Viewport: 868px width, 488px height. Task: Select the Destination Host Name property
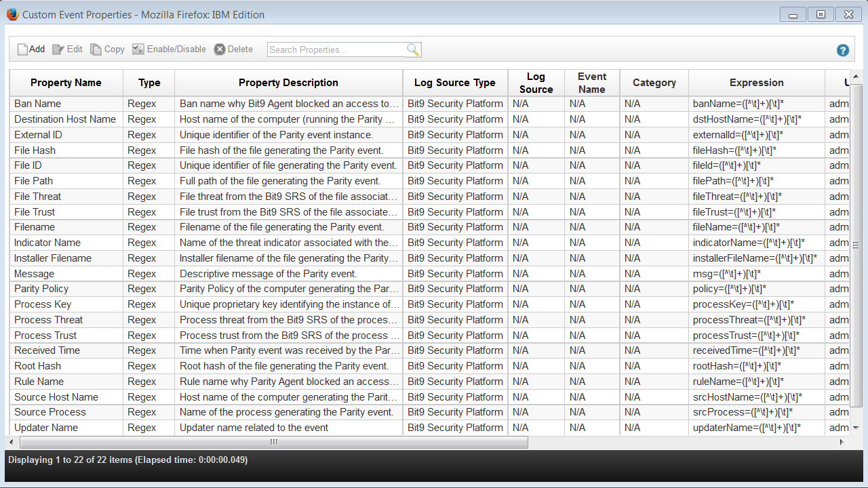point(65,119)
